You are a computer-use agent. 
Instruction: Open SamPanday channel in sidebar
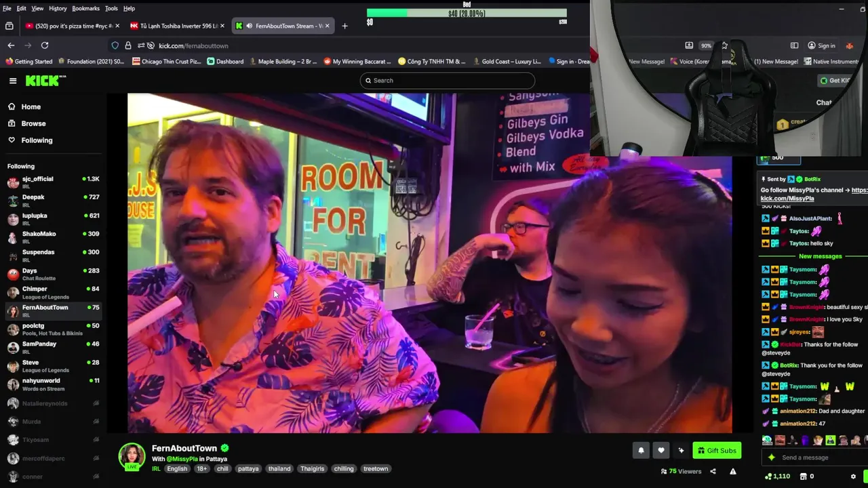click(53, 347)
